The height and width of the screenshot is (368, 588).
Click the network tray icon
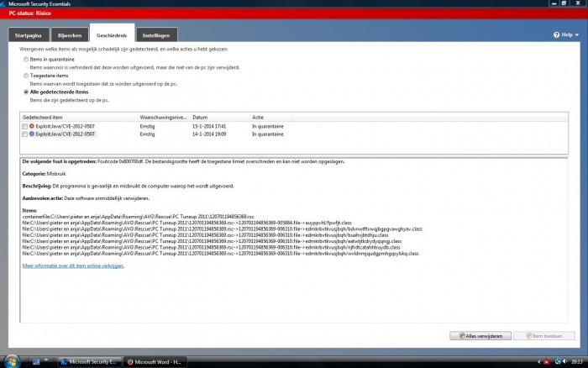[x=558, y=361]
